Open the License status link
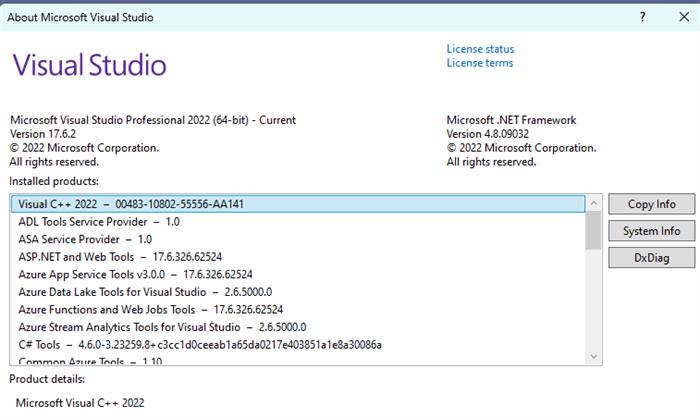The width and height of the screenshot is (700, 417). (480, 49)
